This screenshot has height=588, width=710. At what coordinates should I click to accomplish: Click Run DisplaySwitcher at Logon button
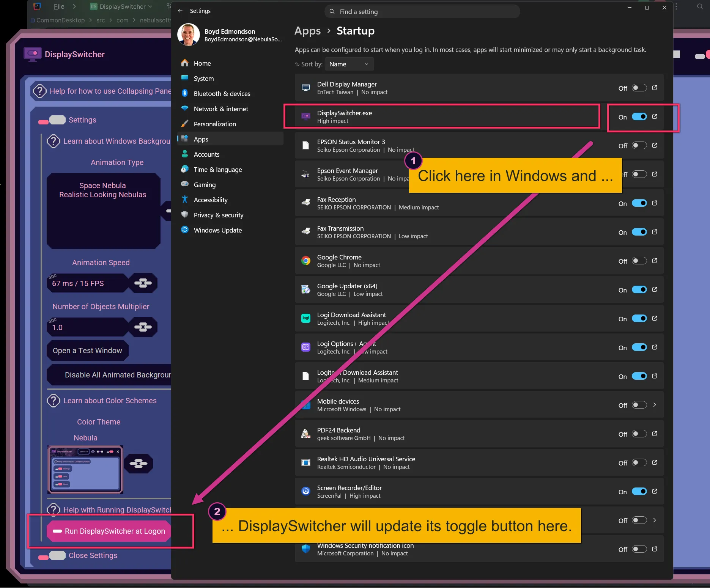click(x=109, y=531)
